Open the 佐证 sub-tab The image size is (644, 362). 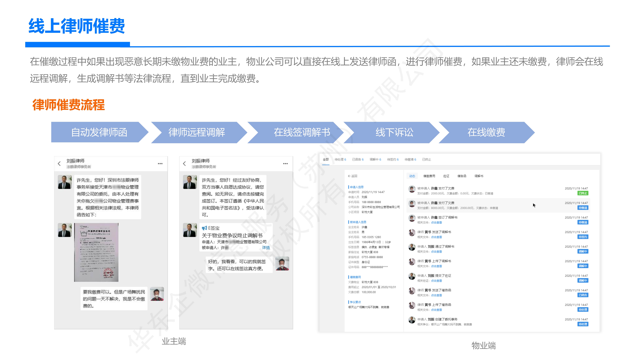(446, 176)
